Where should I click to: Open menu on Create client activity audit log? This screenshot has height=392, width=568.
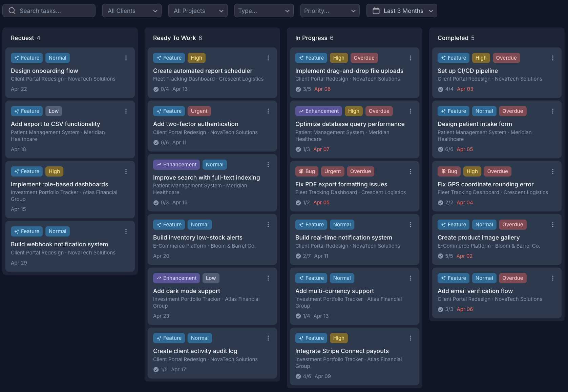[x=268, y=338]
